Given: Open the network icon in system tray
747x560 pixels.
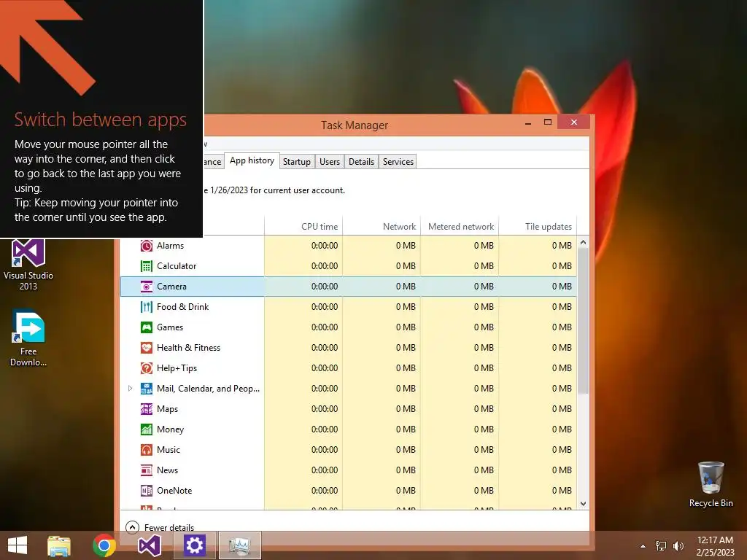Looking at the screenshot, I should (661, 546).
